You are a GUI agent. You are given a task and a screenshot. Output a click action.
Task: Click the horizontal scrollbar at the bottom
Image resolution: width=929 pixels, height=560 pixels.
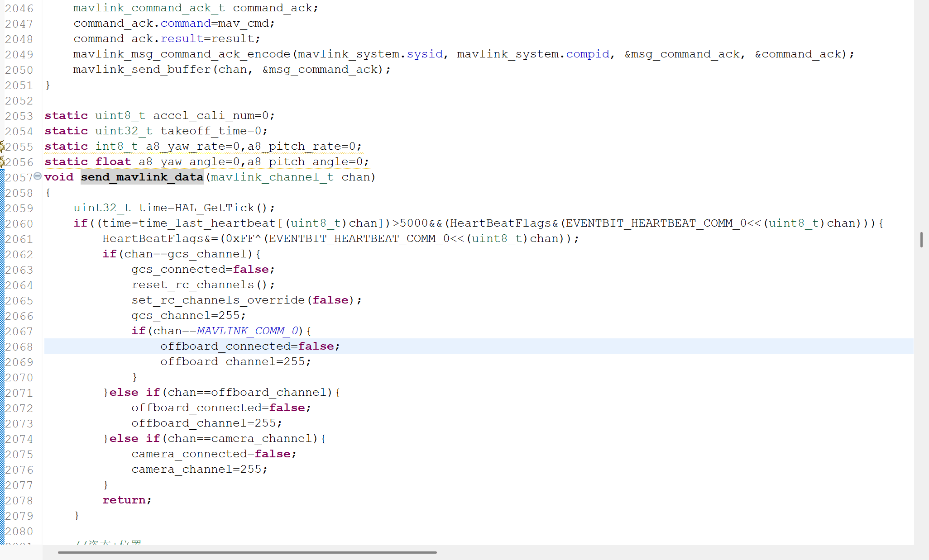pyautogui.click(x=247, y=552)
